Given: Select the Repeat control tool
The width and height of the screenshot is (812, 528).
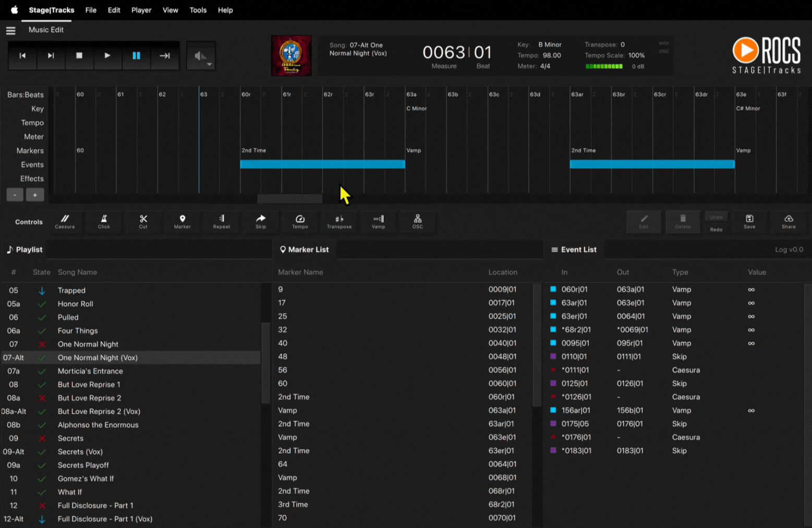Looking at the screenshot, I should click(221, 222).
